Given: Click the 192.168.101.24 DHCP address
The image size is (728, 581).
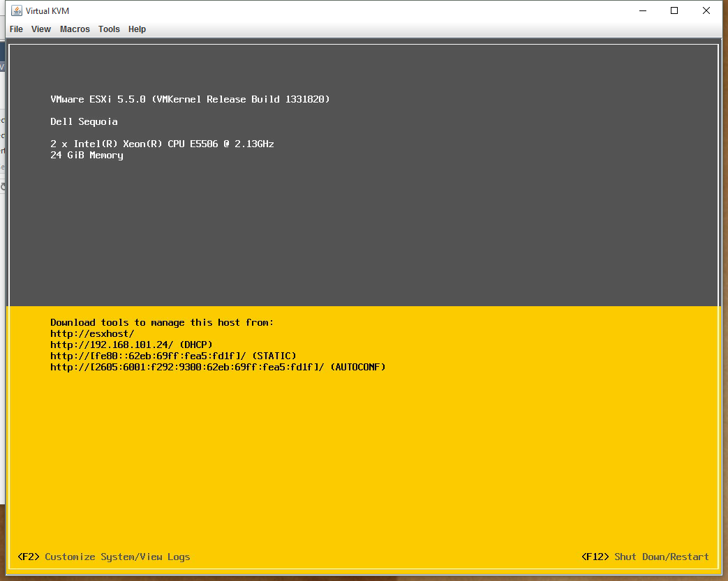Looking at the screenshot, I should (131, 345).
